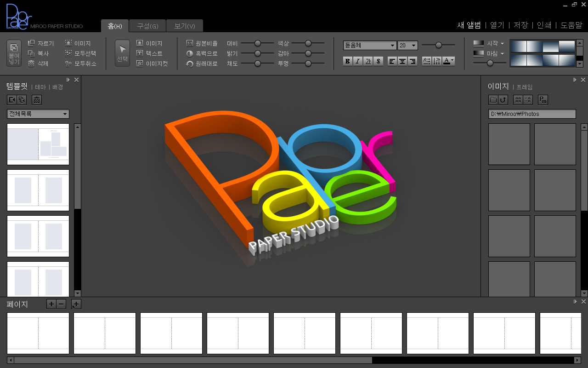This screenshot has width=588, height=368.
Task: Collapse the image panel with arrow
Action: coord(575,80)
